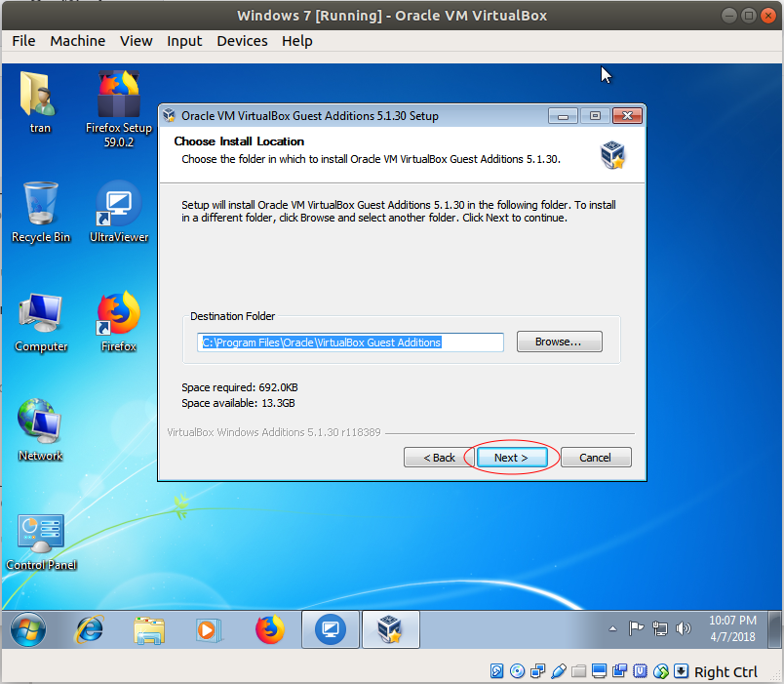Click the "Space available: 13.3GB" text
Screen dimensions: 784x684
pyautogui.click(x=238, y=403)
